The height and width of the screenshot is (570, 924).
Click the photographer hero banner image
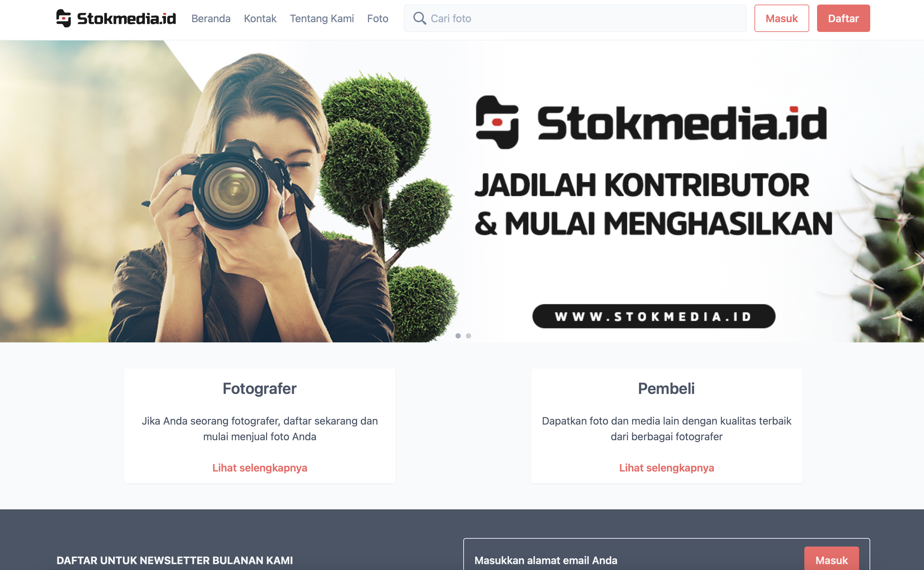pyautogui.click(x=462, y=191)
